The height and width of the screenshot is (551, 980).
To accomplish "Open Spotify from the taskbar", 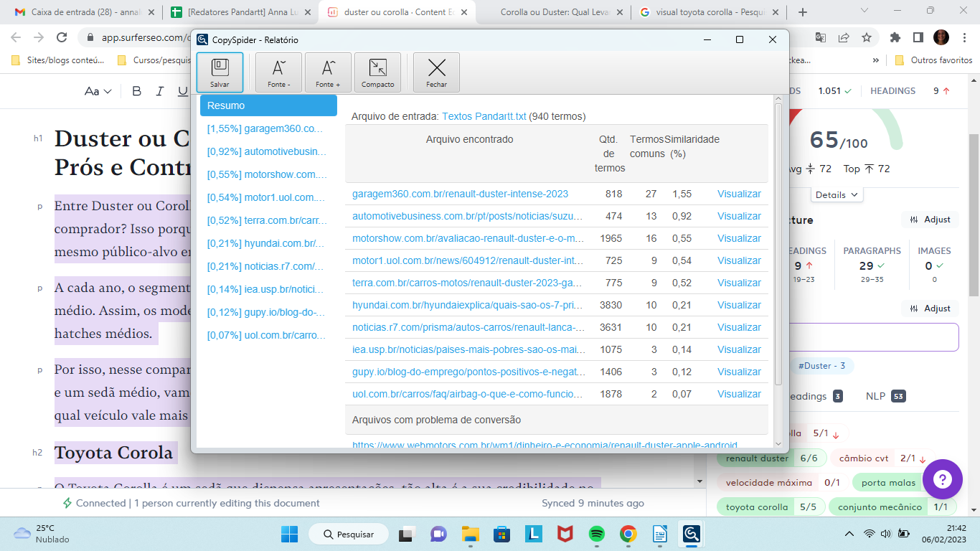I will click(596, 534).
